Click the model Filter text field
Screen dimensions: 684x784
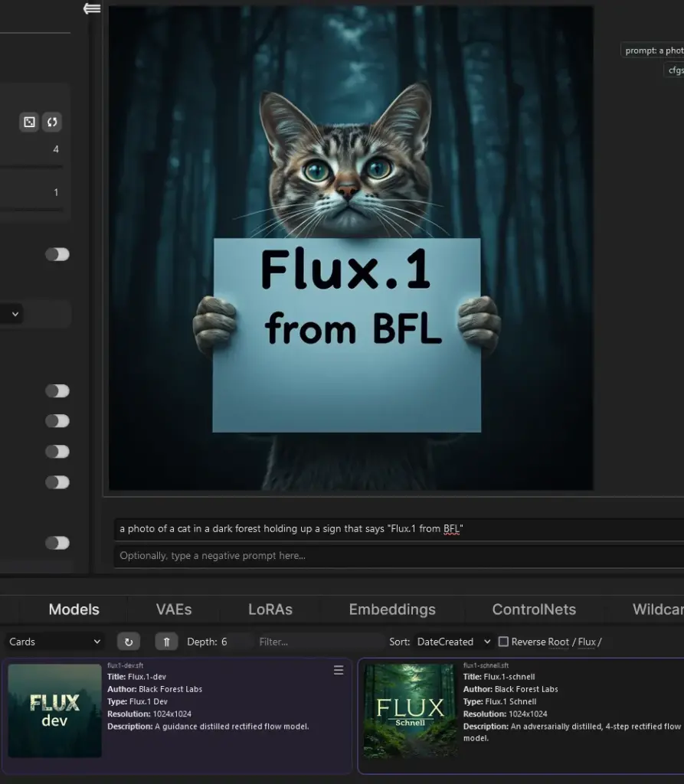[320, 642]
